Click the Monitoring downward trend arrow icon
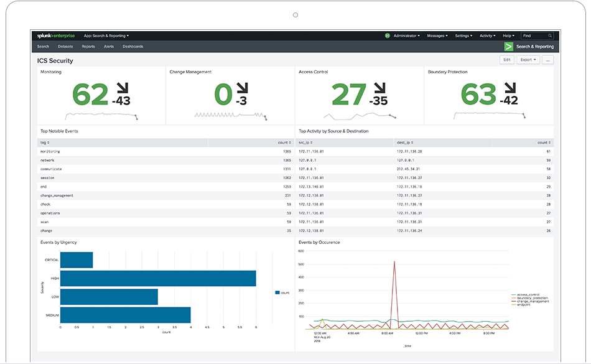Image resolution: width=591 pixels, height=364 pixels. (x=123, y=88)
